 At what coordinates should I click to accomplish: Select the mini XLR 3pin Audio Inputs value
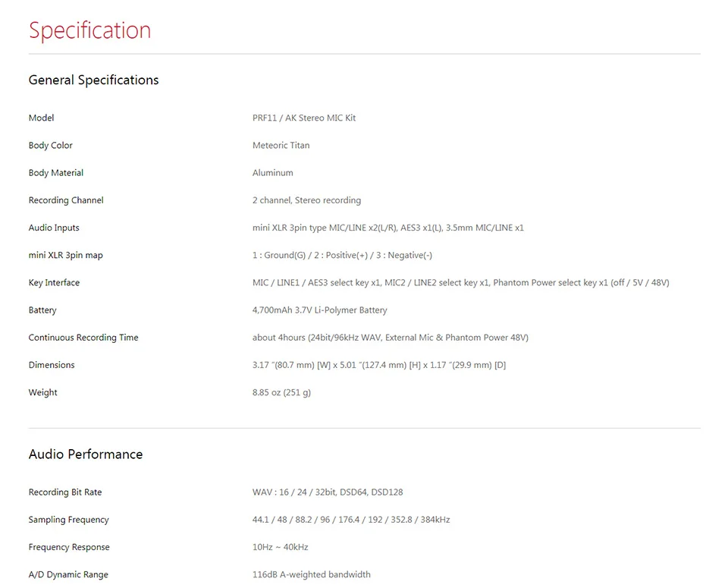point(388,228)
